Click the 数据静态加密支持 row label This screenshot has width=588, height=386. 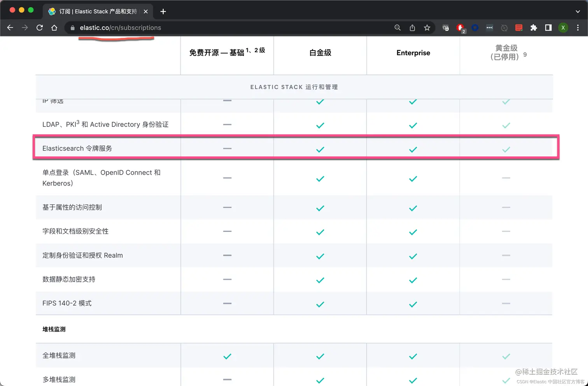pos(69,279)
